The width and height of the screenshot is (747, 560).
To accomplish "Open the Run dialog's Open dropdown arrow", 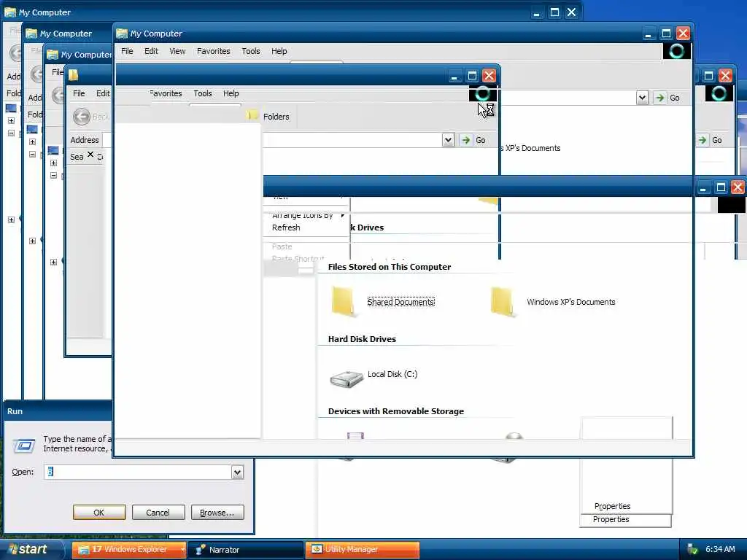I will (x=237, y=472).
